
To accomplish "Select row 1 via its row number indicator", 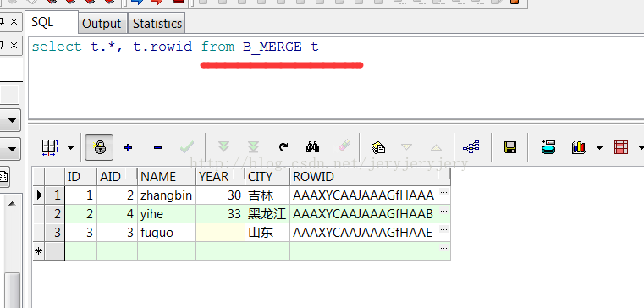I will click(55, 195).
